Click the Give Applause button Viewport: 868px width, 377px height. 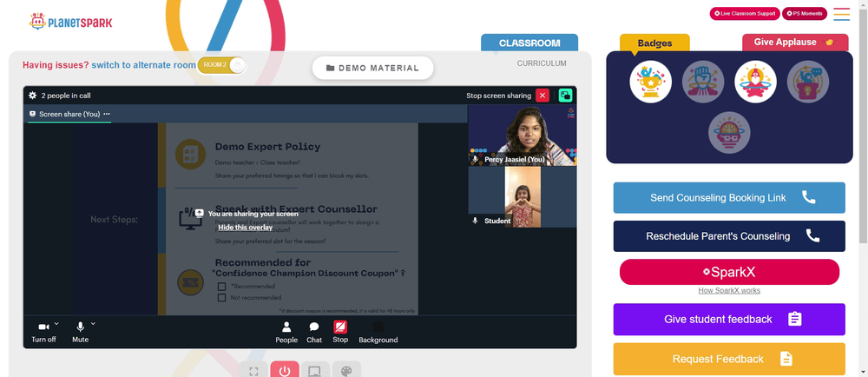pyautogui.click(x=795, y=42)
